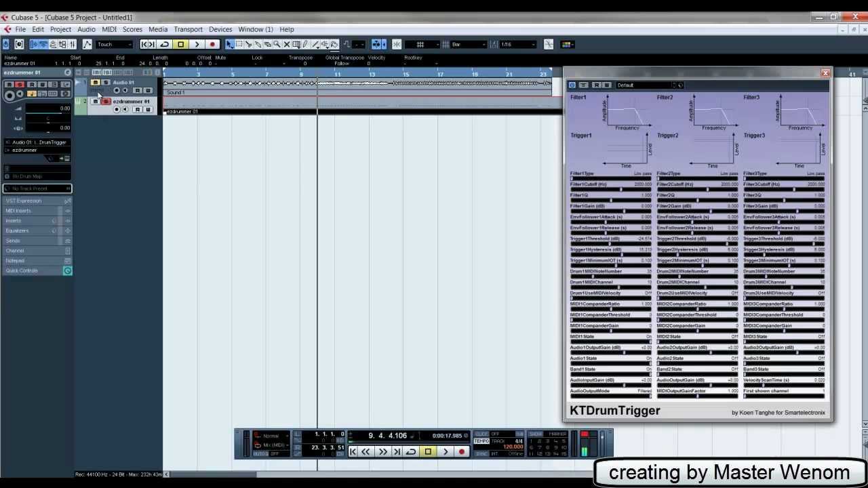Toggle Cycle in the top toolbar
Screen dimensions: 868x488
click(164, 44)
